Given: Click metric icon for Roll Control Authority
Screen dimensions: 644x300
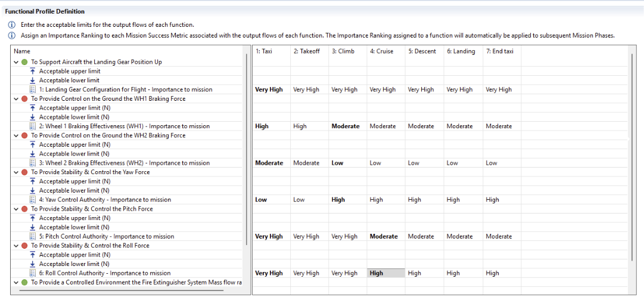Looking at the screenshot, I should (x=33, y=273).
